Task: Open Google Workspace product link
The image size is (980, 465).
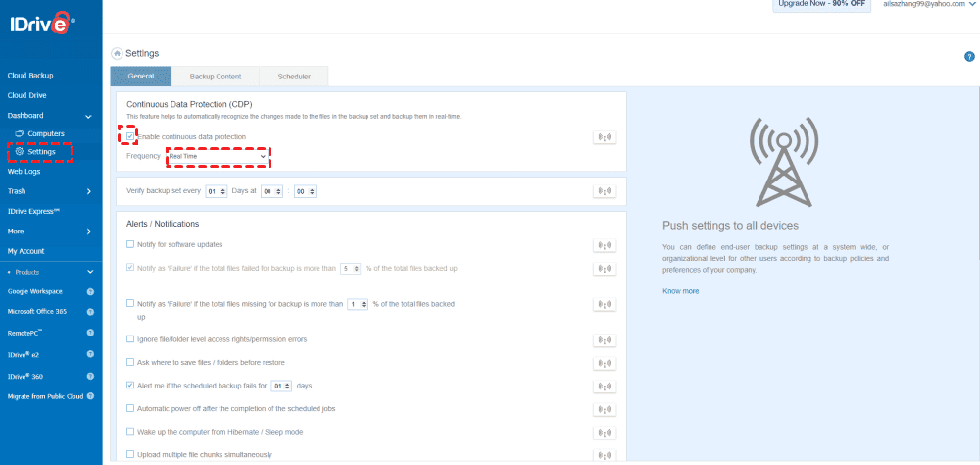Action: point(34,291)
